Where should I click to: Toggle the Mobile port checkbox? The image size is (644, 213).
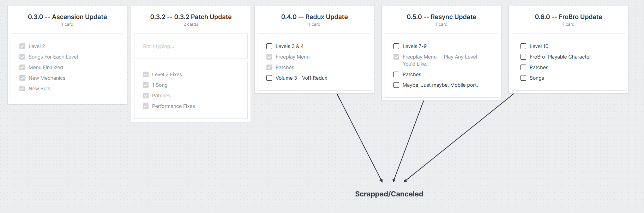[x=396, y=85]
